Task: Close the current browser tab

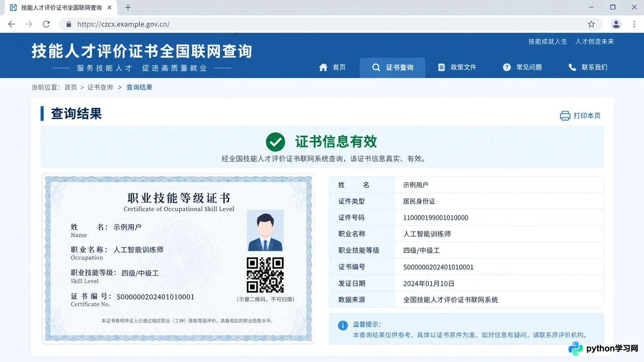Action: pyautogui.click(x=110, y=8)
